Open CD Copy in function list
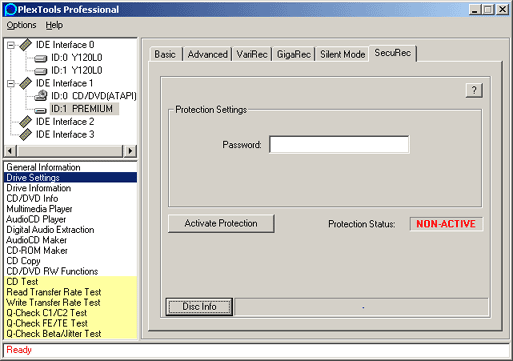The width and height of the screenshot is (513, 361). click(70, 261)
